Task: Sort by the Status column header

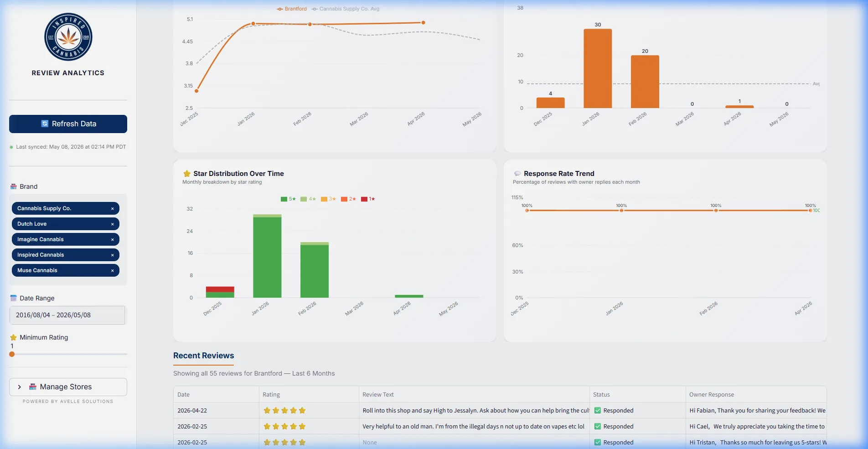Action: pos(637,395)
